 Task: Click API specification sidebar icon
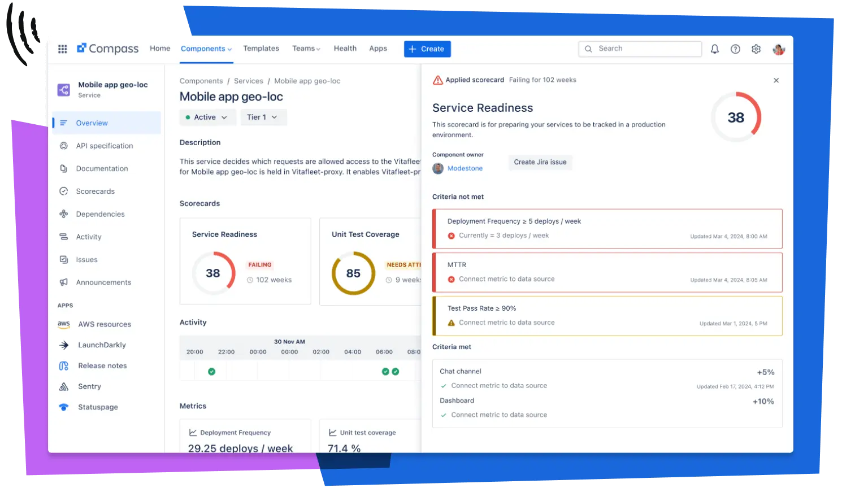click(x=64, y=146)
